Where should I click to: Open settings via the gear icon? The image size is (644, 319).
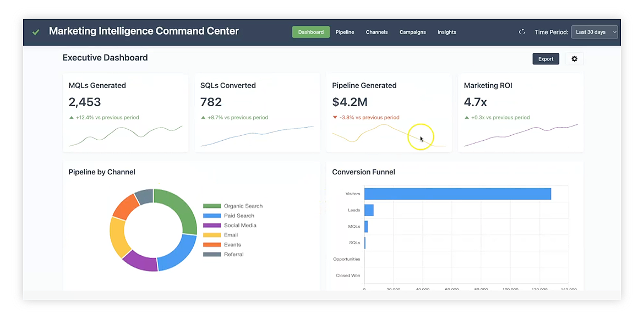[574, 59]
